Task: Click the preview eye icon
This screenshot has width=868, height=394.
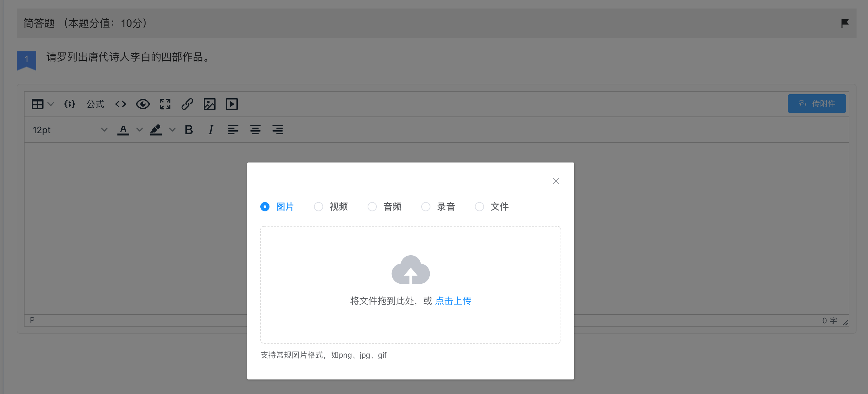Action: click(143, 104)
